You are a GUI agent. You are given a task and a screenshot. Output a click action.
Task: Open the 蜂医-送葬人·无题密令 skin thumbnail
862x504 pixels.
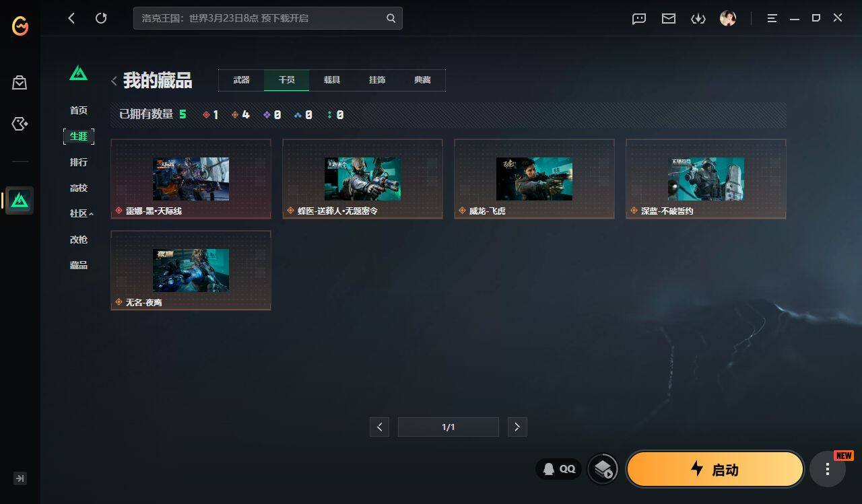pyautogui.click(x=362, y=179)
